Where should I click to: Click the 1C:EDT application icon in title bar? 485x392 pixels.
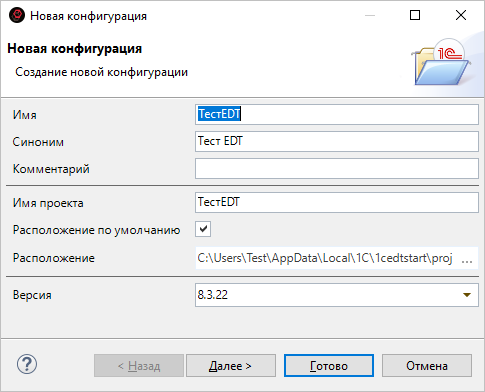click(x=17, y=15)
